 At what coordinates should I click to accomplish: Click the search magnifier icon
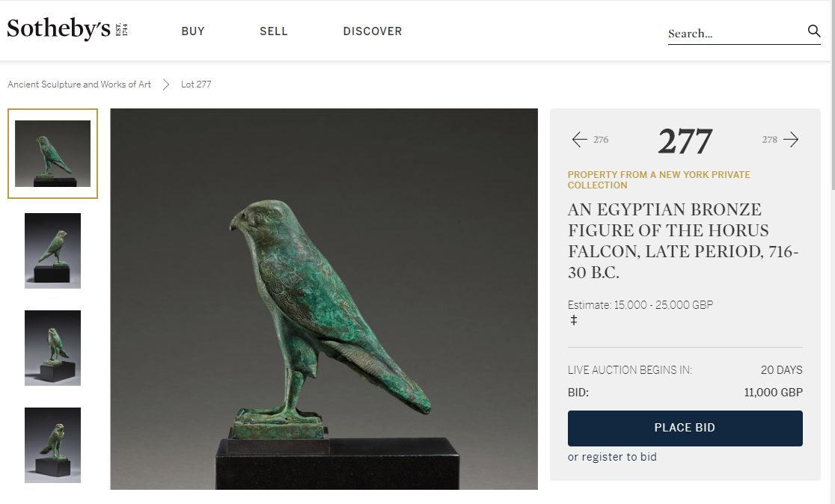click(x=813, y=31)
